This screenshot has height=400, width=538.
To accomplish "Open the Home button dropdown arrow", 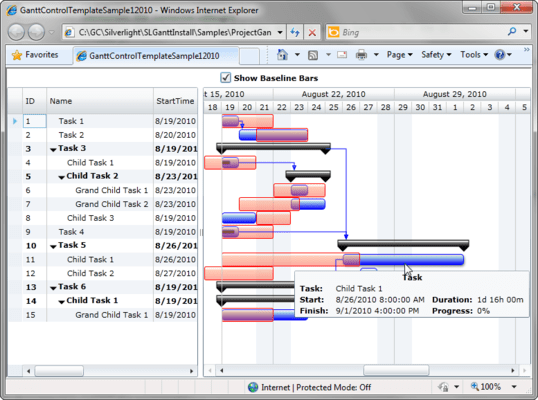I will pyautogui.click(x=297, y=55).
